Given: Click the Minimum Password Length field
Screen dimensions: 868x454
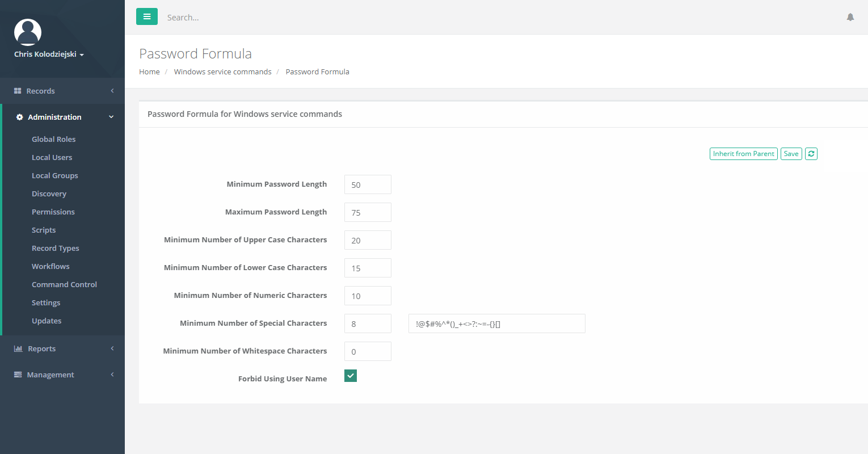Looking at the screenshot, I should pos(368,184).
